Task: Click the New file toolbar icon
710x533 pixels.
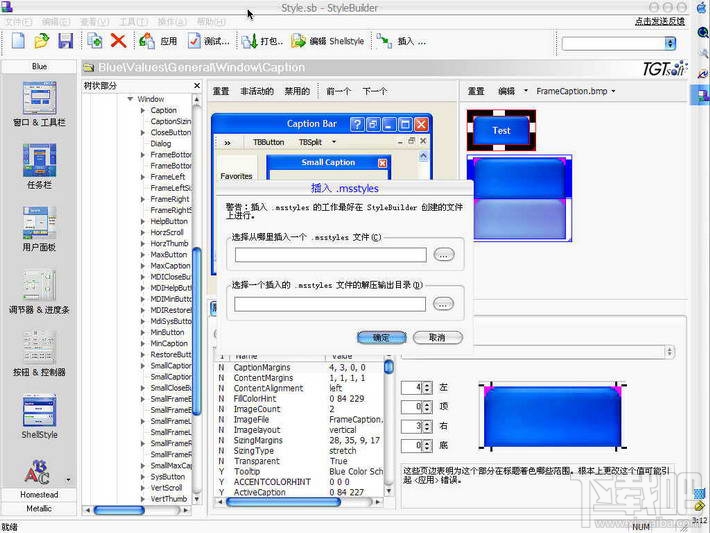Action: (x=18, y=41)
